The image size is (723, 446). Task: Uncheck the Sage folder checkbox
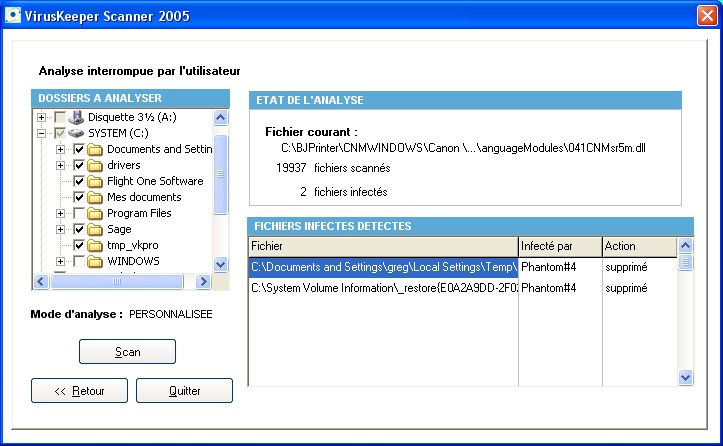(79, 229)
